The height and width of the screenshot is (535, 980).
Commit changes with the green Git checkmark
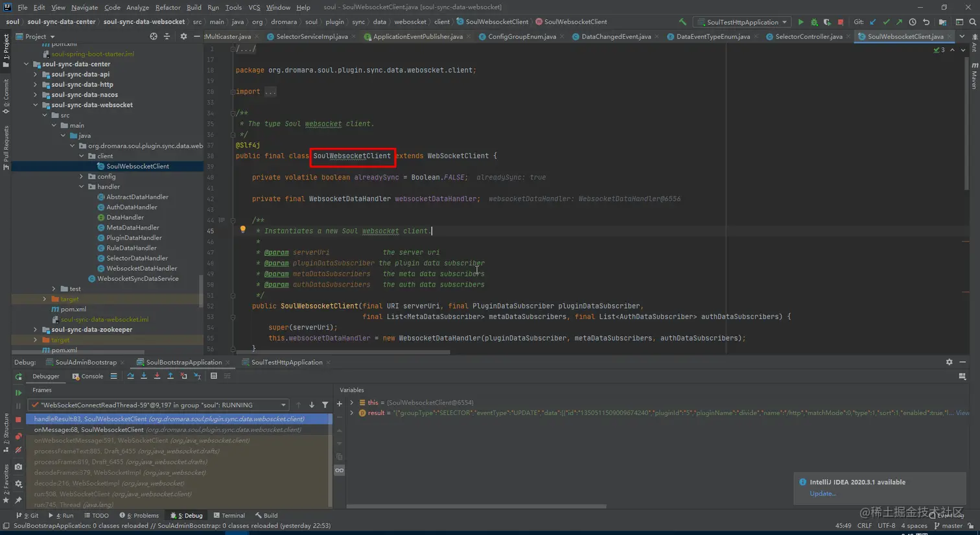tap(886, 22)
